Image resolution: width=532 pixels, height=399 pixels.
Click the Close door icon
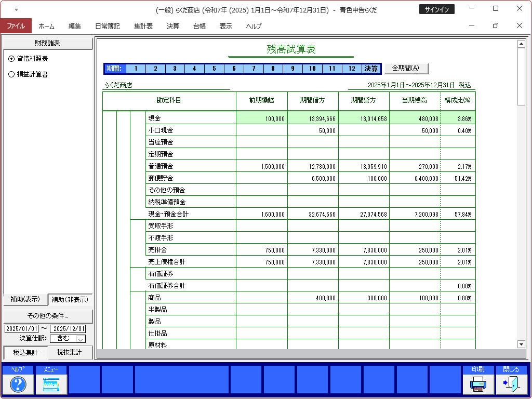pos(511,384)
